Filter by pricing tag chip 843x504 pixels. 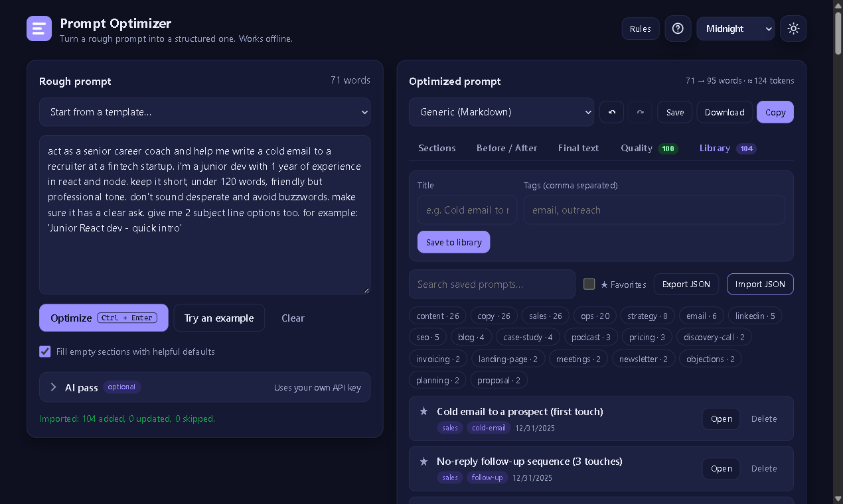(647, 337)
